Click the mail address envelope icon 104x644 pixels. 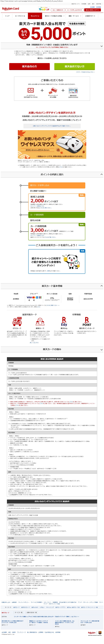(x=31, y=90)
